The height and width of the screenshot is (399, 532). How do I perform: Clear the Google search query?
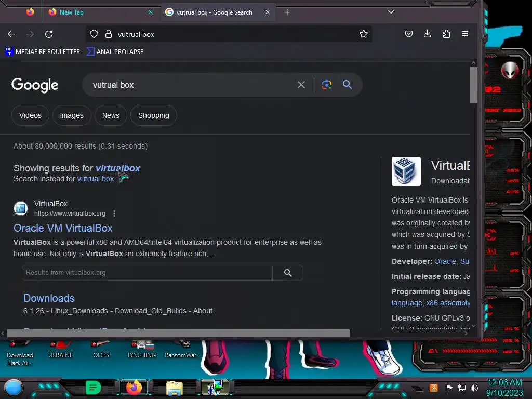[x=301, y=85]
